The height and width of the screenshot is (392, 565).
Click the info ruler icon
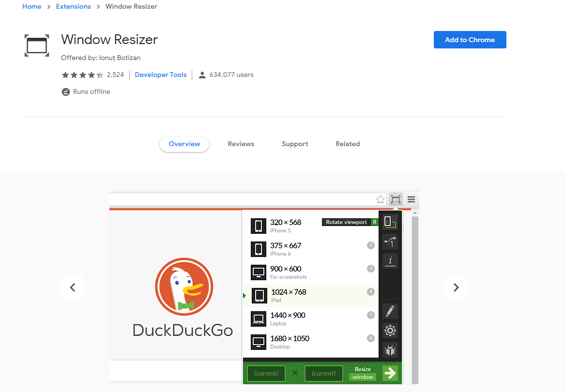pos(390,261)
